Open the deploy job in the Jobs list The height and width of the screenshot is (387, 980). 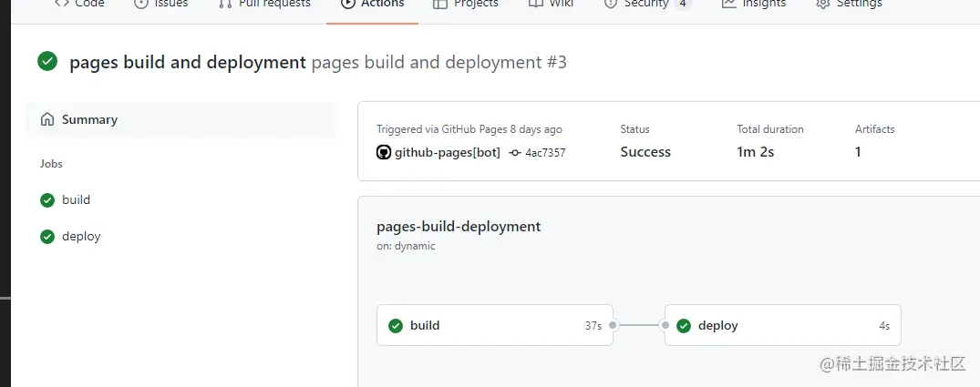(81, 237)
